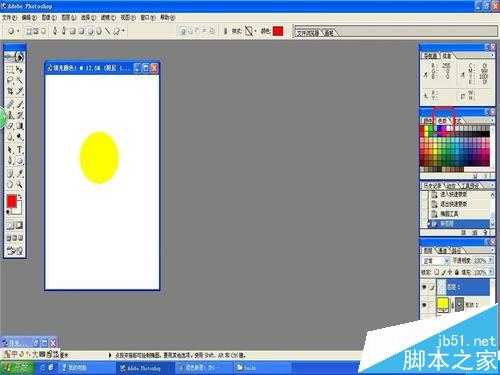This screenshot has height=375, width=500.
Task: Open the layer blend mode dropdown
Action: 436,261
